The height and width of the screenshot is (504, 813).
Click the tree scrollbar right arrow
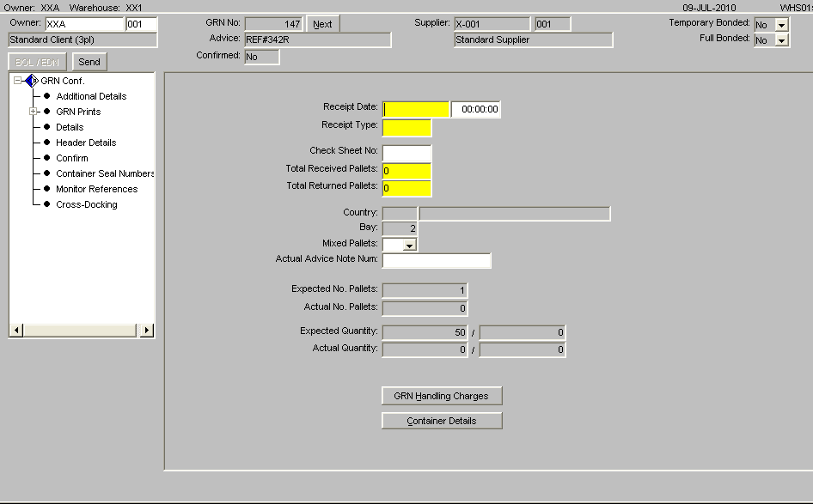147,330
